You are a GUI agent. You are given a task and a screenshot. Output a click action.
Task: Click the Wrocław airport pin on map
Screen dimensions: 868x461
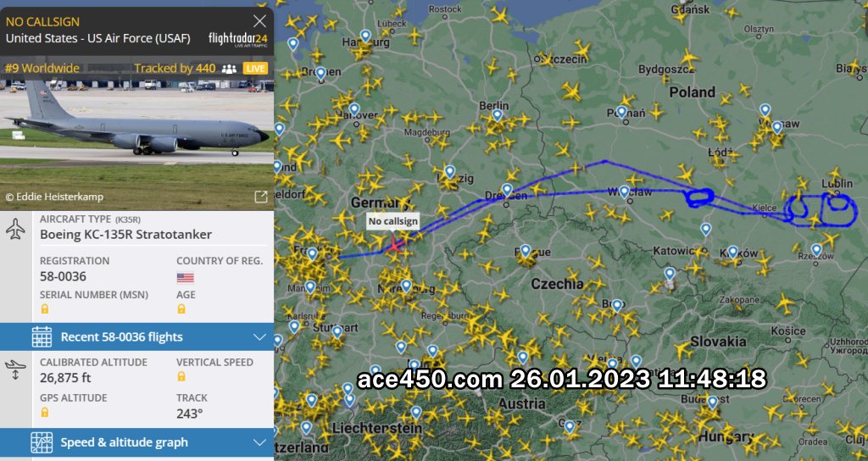(x=625, y=192)
